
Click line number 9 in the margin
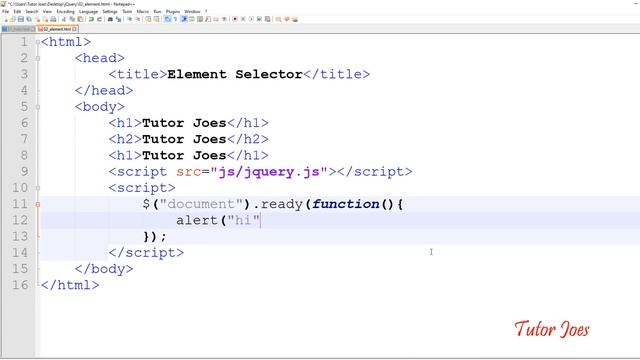pyautogui.click(x=24, y=172)
